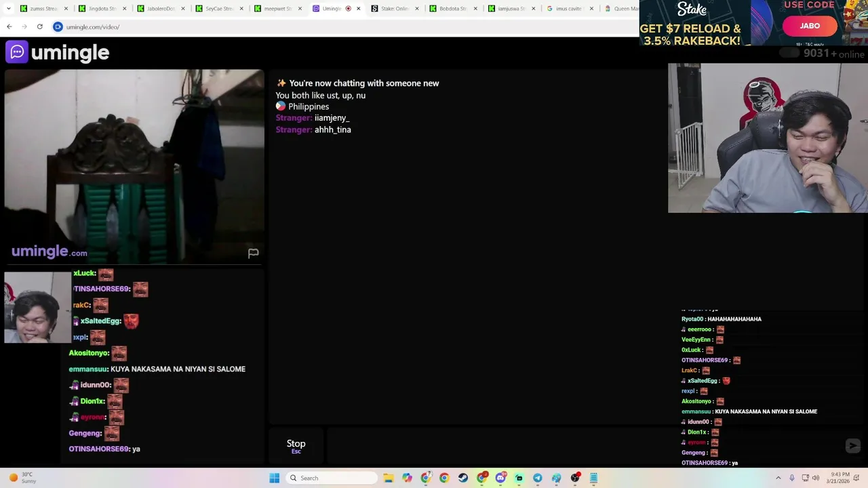Click the stranger's video feed
This screenshot has width=868, height=488.
(134, 166)
